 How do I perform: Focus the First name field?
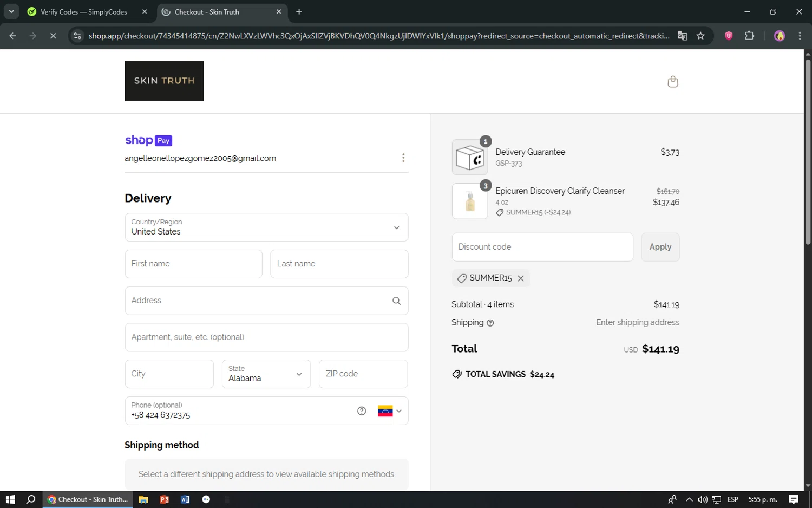193,264
